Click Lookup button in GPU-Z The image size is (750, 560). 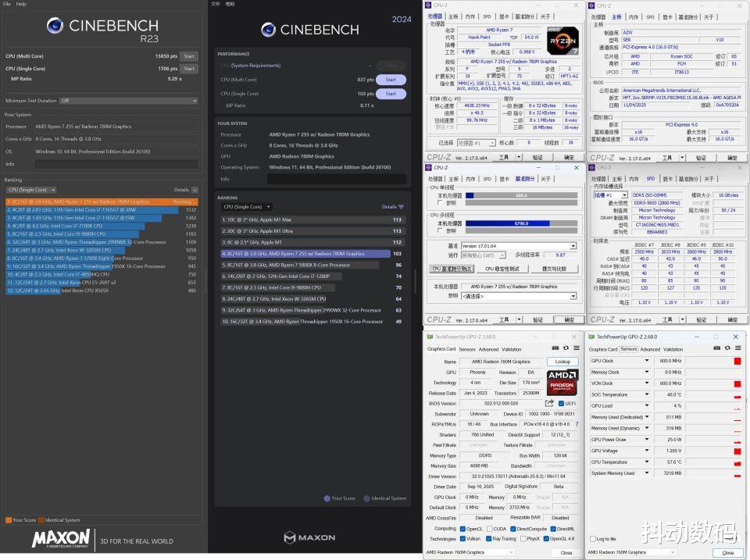[562, 362]
